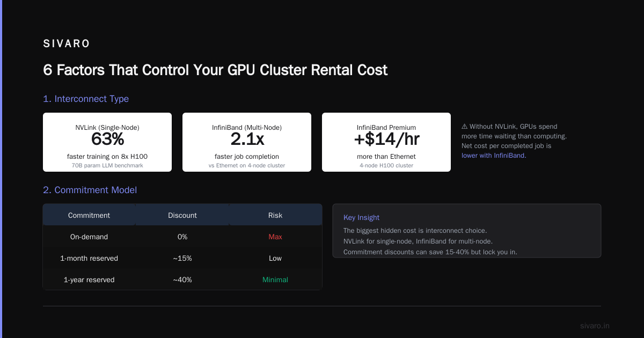Screen dimensions: 644x338
Task: Click the '4-node H100 cluster' caption
Action: click(386, 165)
